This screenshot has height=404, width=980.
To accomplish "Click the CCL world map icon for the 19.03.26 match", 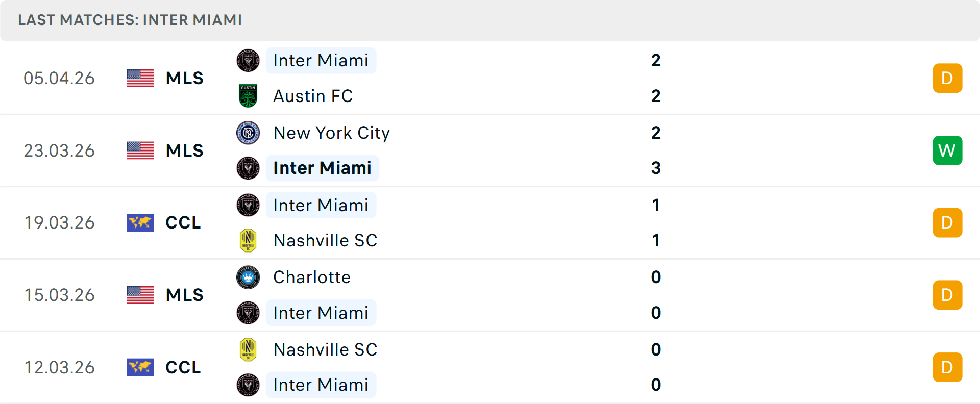I will pyautogui.click(x=140, y=222).
